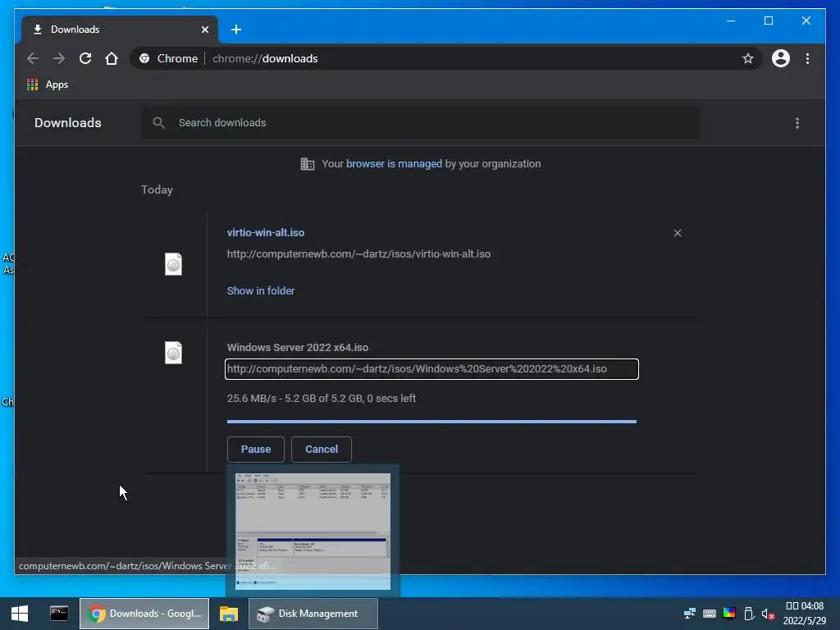
Task: Open the taskbar clock and date
Action: click(805, 614)
